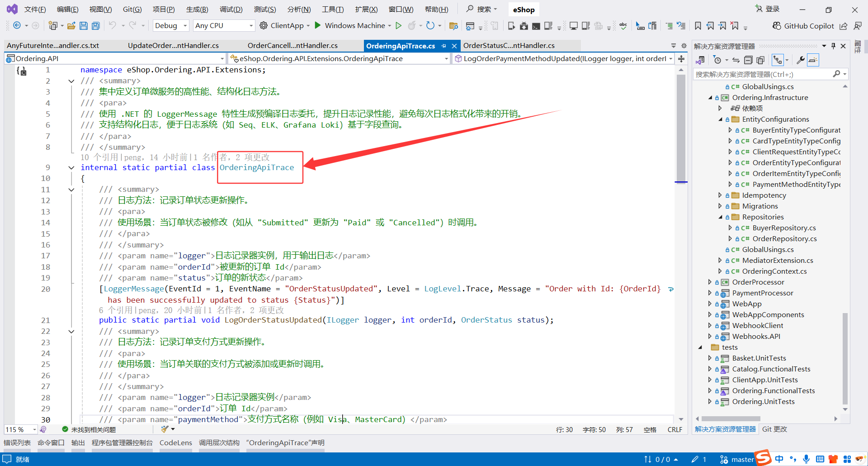The image size is (868, 466).
Task: Toggle a bookmark using the toolbar bookmark icon
Action: (698, 26)
